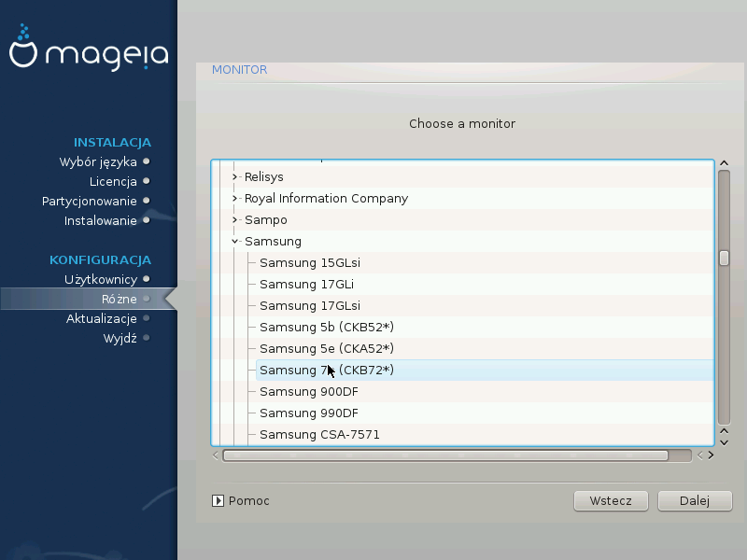Click the Dalej next button
Viewport: 747px width, 560px height.
click(x=695, y=501)
